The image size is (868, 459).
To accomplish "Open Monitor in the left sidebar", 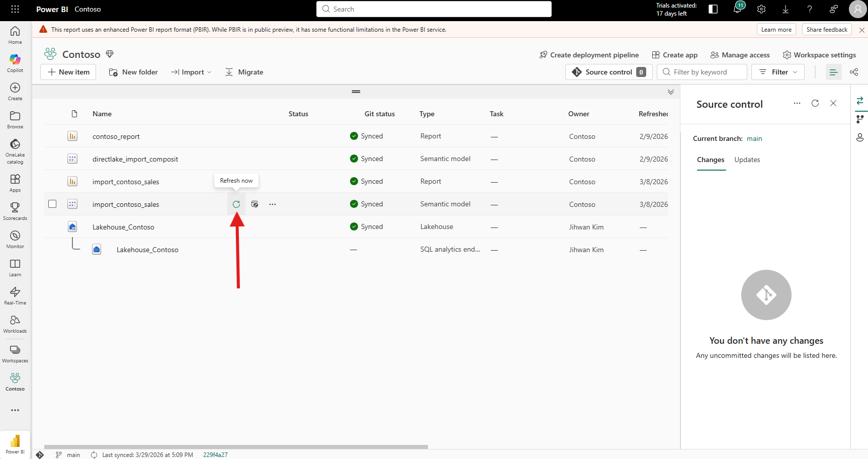I will point(15,239).
